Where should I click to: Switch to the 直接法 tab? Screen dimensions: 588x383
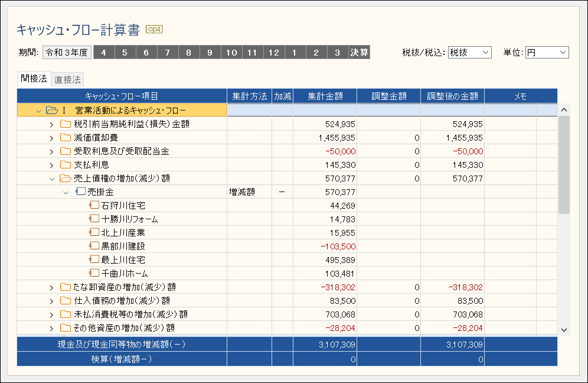pos(67,79)
